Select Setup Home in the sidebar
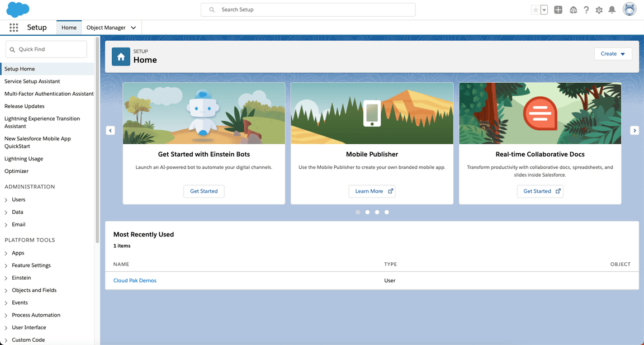 [48, 69]
